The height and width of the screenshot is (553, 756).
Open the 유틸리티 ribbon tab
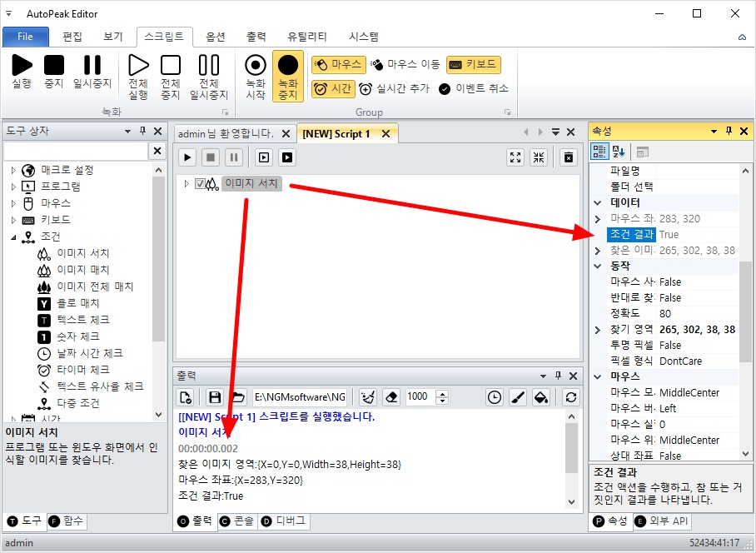coord(306,37)
